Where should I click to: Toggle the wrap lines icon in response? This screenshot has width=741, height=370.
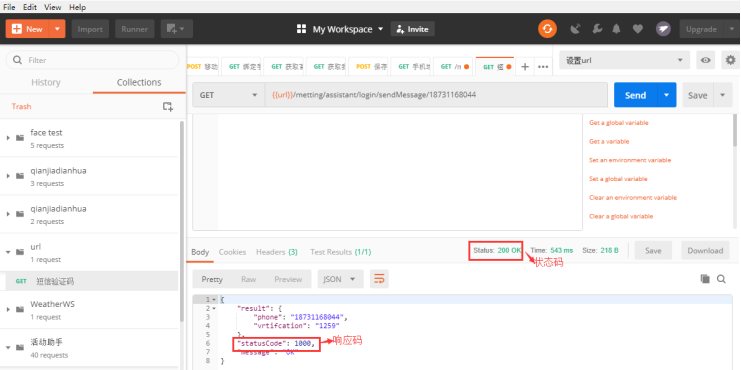tap(379, 279)
